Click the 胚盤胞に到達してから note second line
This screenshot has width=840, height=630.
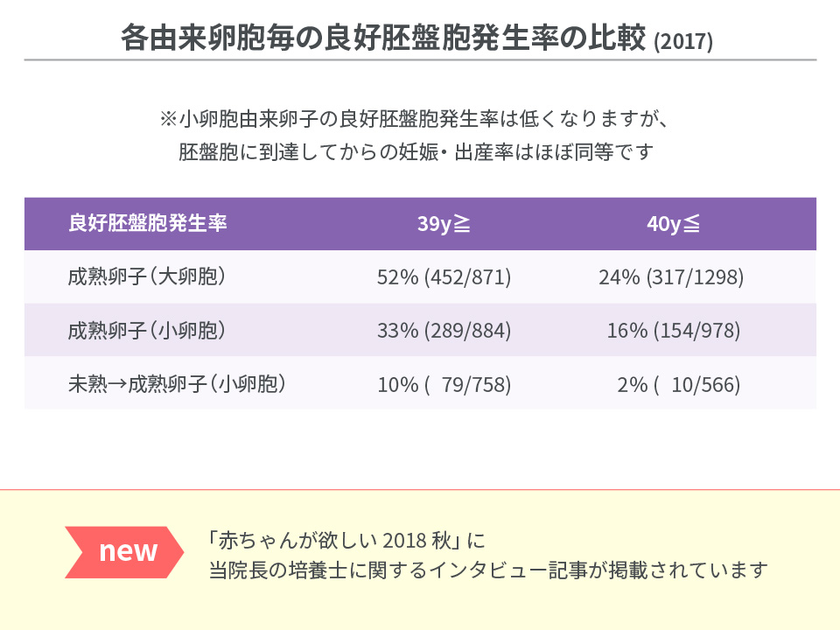pyautogui.click(x=416, y=152)
